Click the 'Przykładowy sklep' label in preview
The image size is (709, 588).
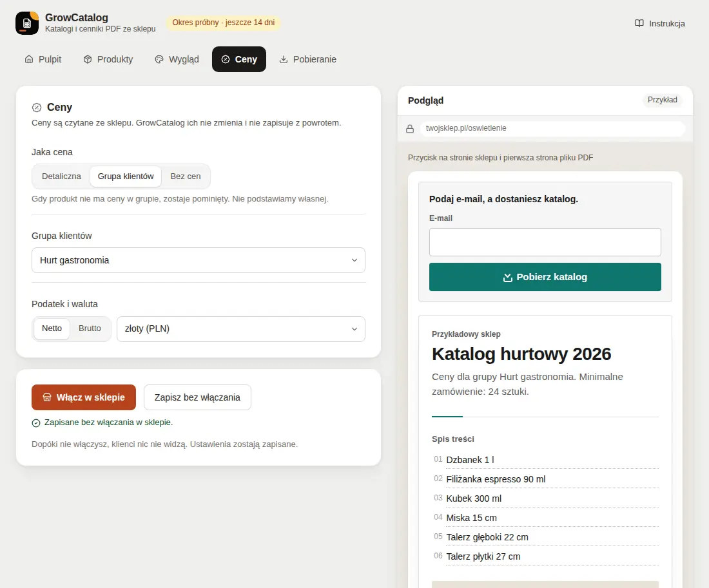click(466, 334)
